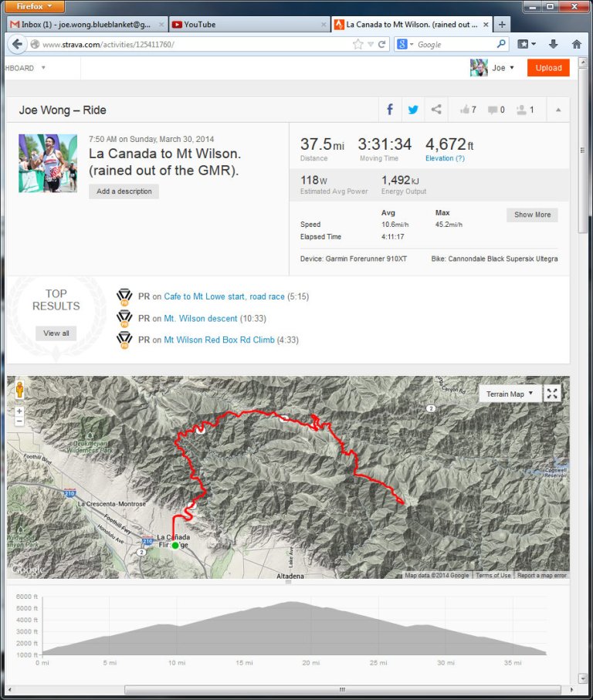Viewport: 593px width, 700px height.
Task: Share activity to Facebook
Action: pos(391,110)
